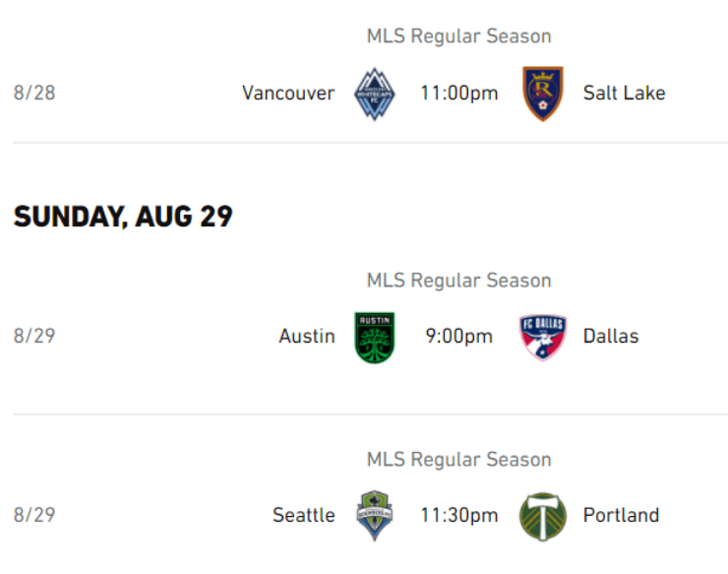Select the FC Dallas crest logo

[x=542, y=337]
